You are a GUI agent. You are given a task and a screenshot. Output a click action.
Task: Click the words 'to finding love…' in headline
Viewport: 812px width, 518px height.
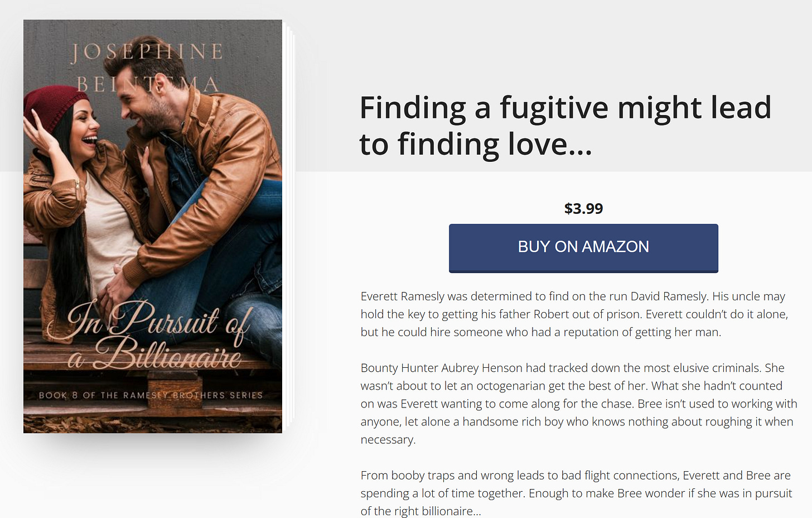pyautogui.click(x=476, y=144)
